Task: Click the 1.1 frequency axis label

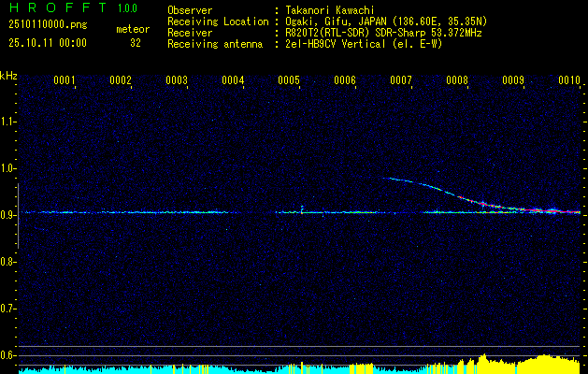Action: point(7,122)
